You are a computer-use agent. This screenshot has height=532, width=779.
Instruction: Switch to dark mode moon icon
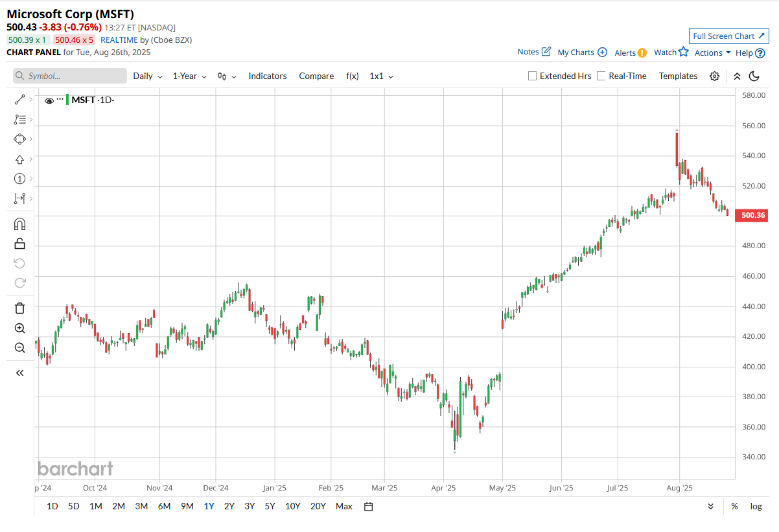click(754, 76)
